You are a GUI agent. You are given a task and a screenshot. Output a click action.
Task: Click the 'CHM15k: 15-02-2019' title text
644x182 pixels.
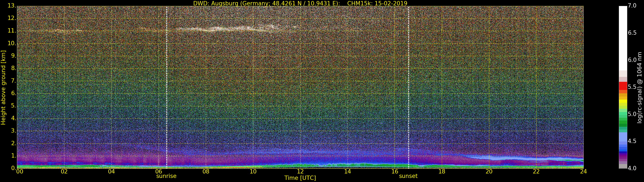(x=377, y=3)
